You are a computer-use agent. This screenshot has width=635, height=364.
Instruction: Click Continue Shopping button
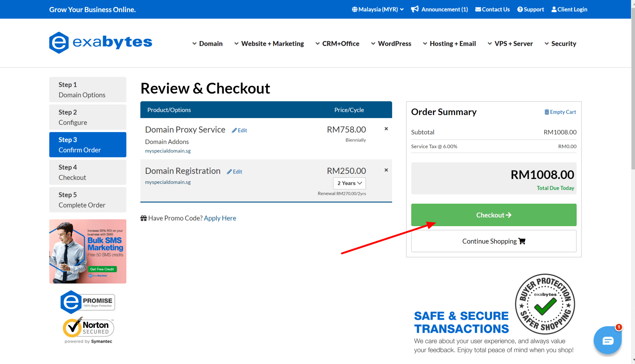click(494, 241)
